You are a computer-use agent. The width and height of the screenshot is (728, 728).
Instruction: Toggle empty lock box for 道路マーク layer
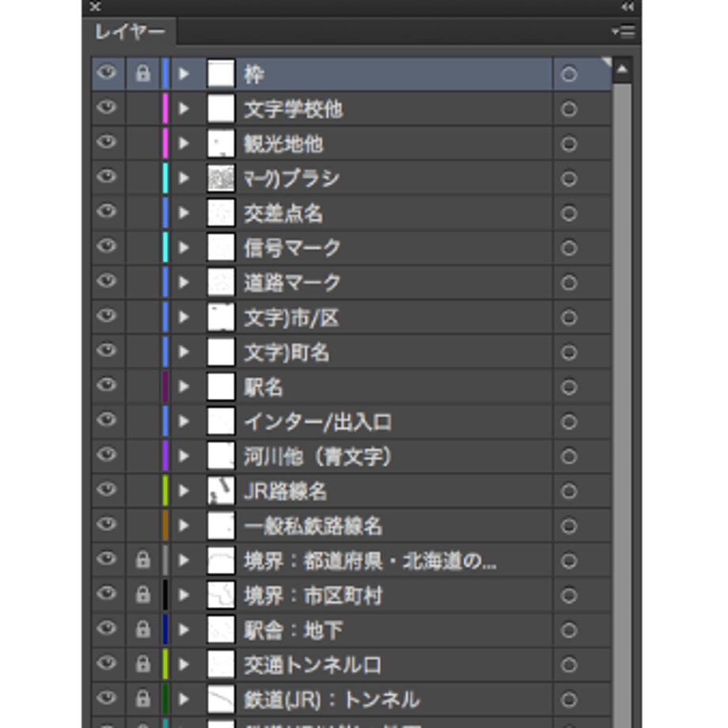click(x=142, y=282)
